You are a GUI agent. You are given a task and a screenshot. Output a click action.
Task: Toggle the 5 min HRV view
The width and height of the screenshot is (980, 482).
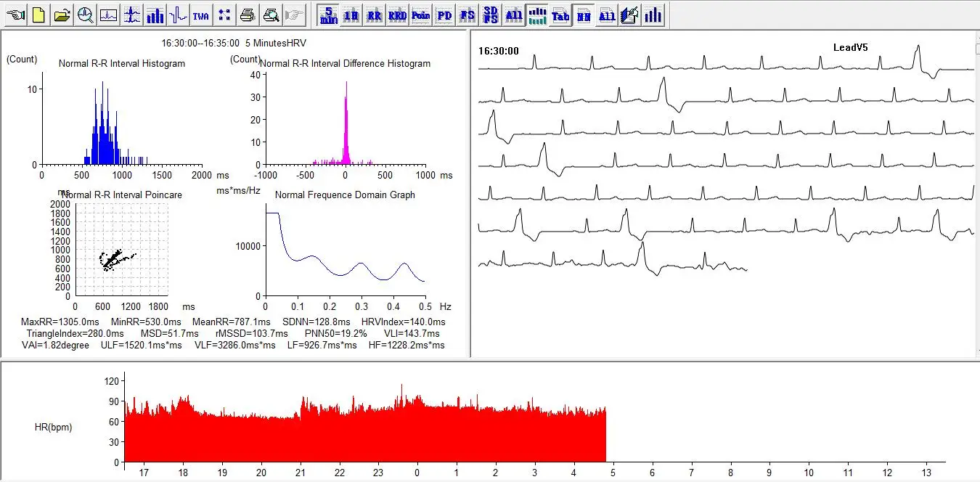[329, 15]
